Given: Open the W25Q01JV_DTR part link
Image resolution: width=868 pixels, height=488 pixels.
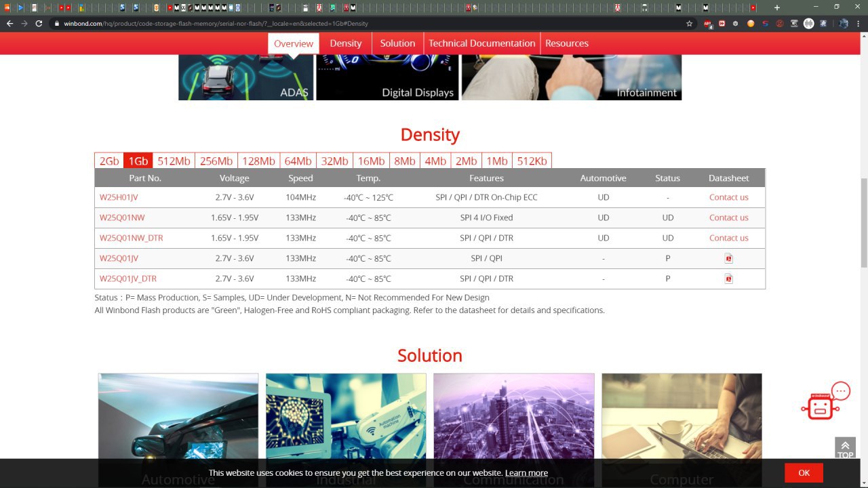Looking at the screenshot, I should [128, 279].
